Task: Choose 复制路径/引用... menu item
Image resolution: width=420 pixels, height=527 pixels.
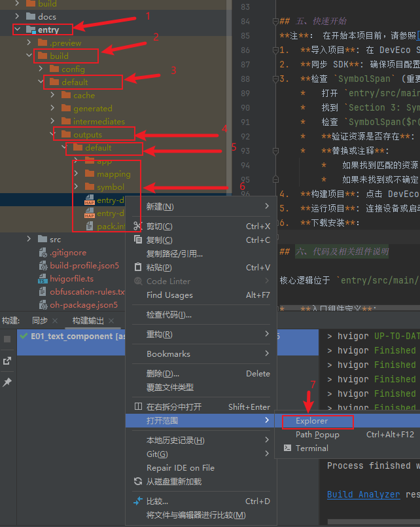Action: (x=201, y=254)
